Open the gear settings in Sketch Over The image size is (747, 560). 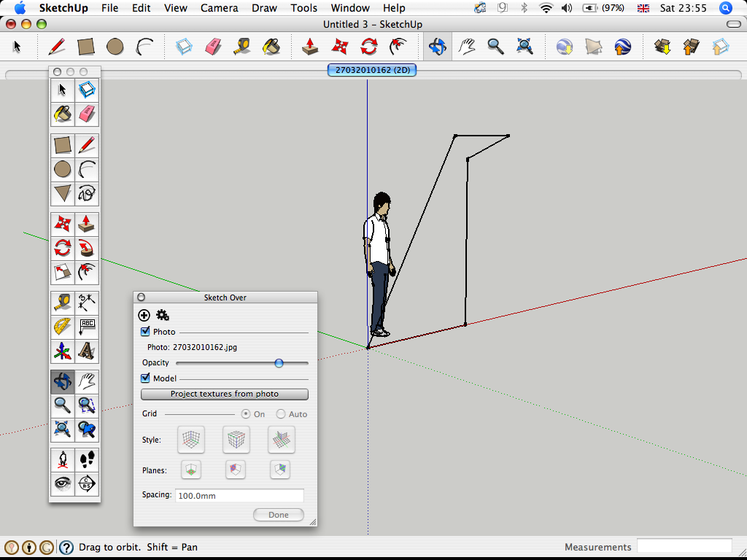163,315
